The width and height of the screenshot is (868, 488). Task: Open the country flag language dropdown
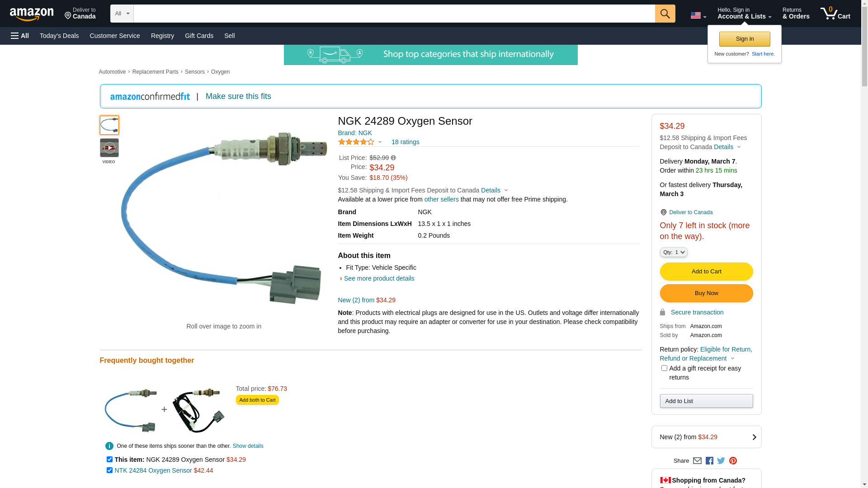(x=698, y=16)
